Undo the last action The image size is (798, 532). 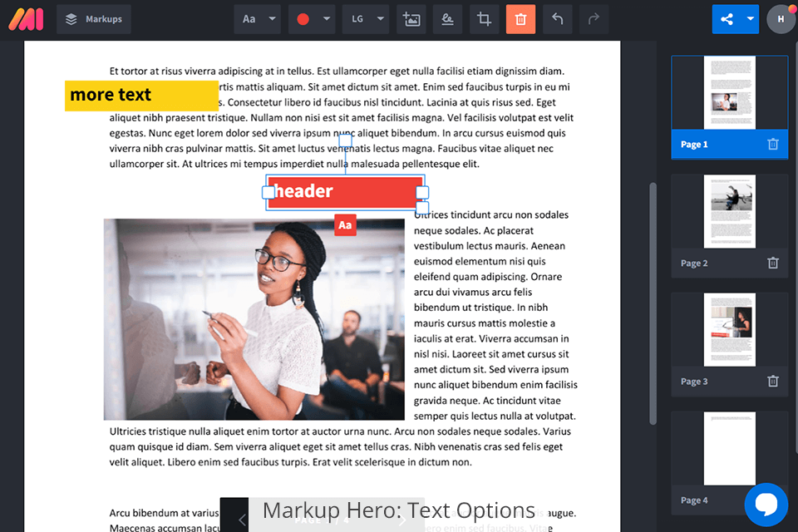(558, 19)
